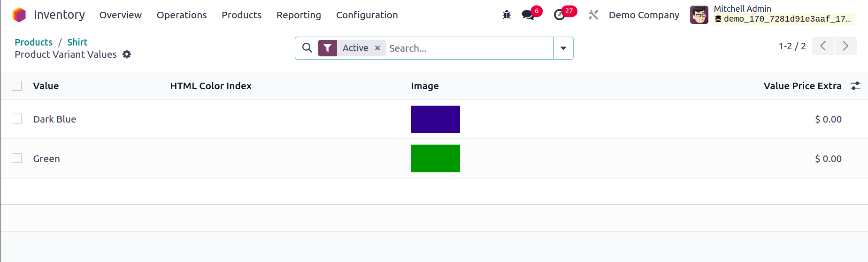Viewport: 868px width, 262px height.
Task: Click the wrench tools icon
Action: click(593, 15)
